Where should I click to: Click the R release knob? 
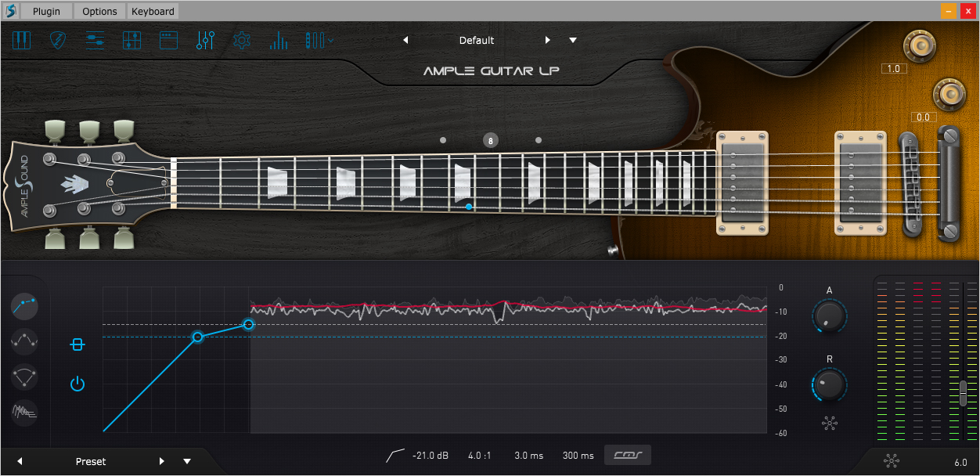click(x=830, y=384)
